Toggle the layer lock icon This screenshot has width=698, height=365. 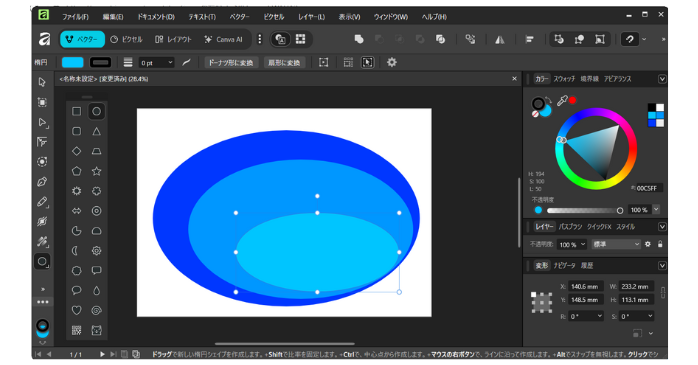click(x=660, y=244)
